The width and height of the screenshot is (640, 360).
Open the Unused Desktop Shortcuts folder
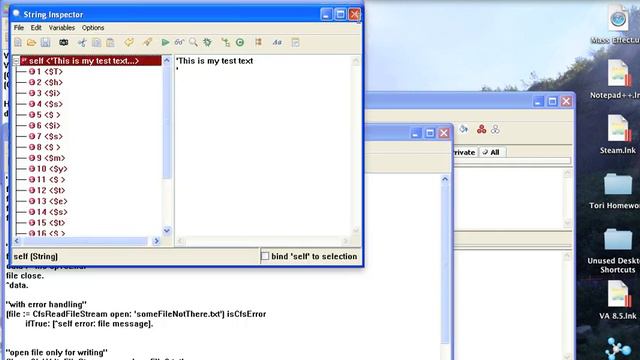618,250
